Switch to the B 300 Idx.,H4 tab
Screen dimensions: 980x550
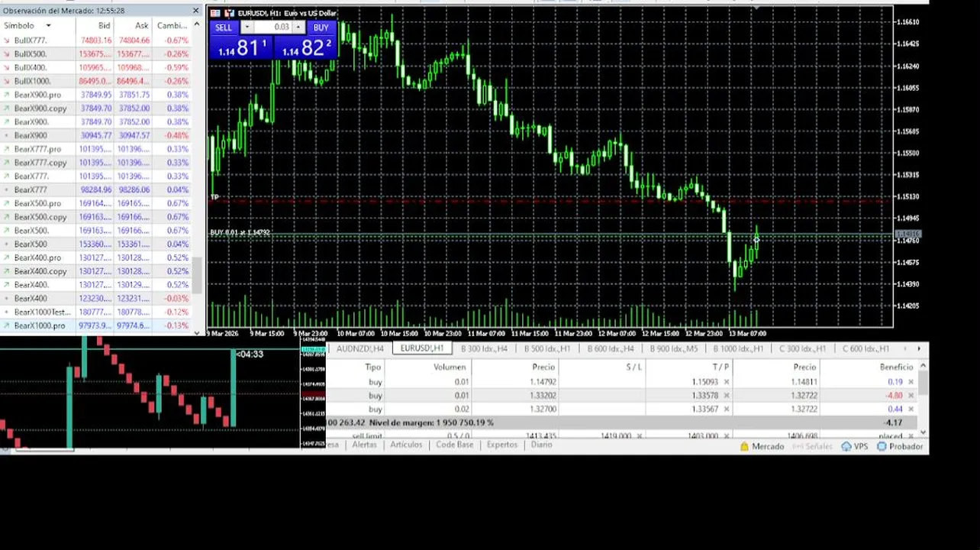click(x=484, y=349)
